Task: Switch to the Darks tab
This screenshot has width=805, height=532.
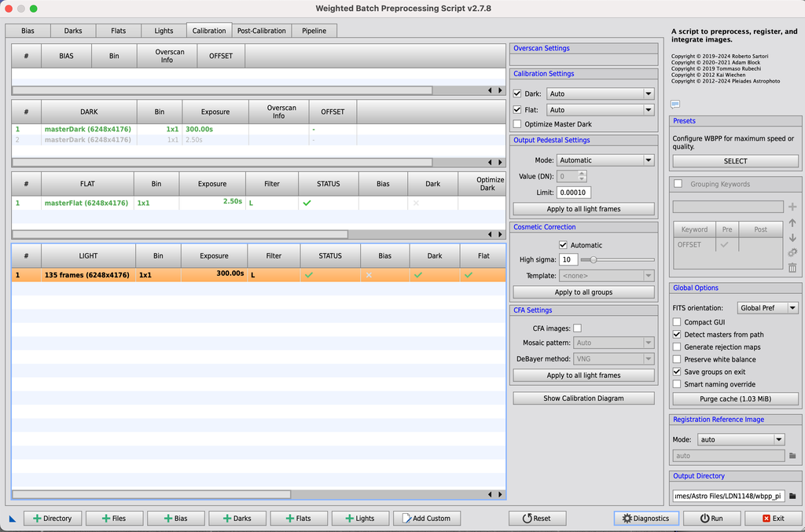Action: pyautogui.click(x=73, y=31)
